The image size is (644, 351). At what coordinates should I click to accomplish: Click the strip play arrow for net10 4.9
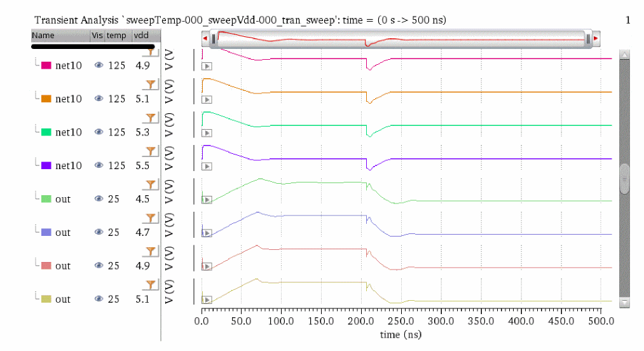[207, 66]
